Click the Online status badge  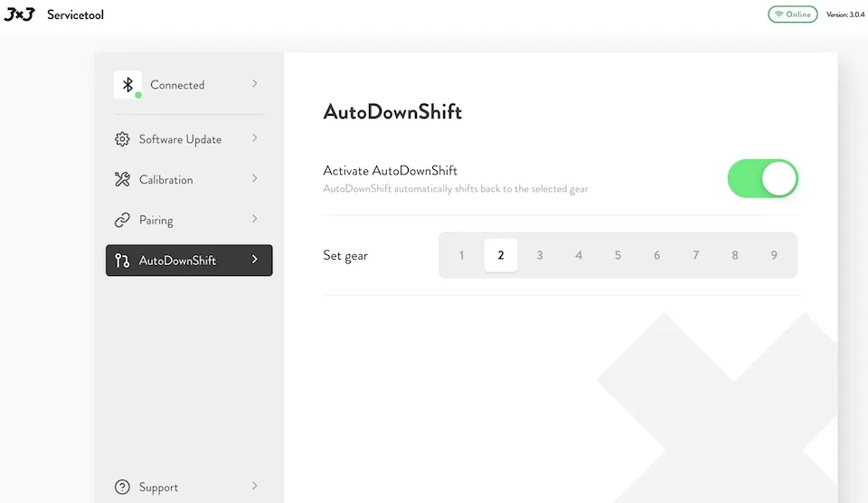pyautogui.click(x=793, y=14)
